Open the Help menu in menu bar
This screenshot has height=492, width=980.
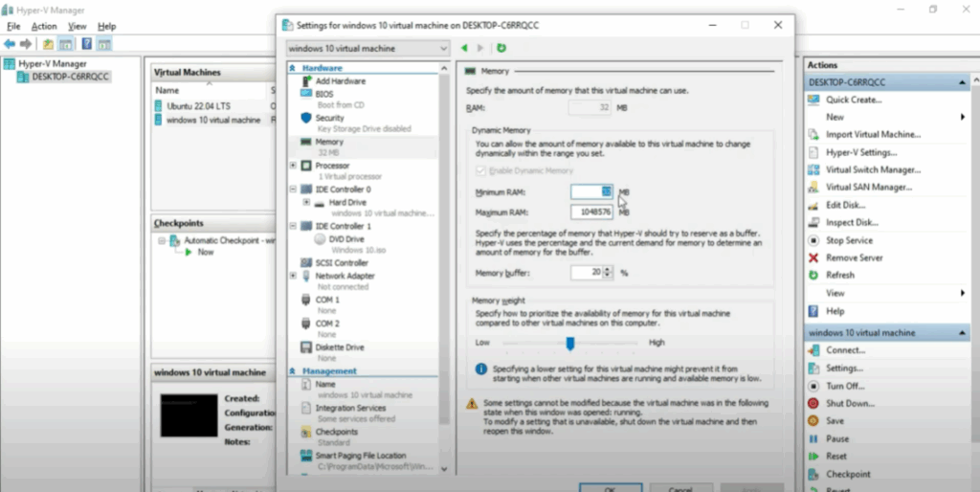click(x=107, y=26)
